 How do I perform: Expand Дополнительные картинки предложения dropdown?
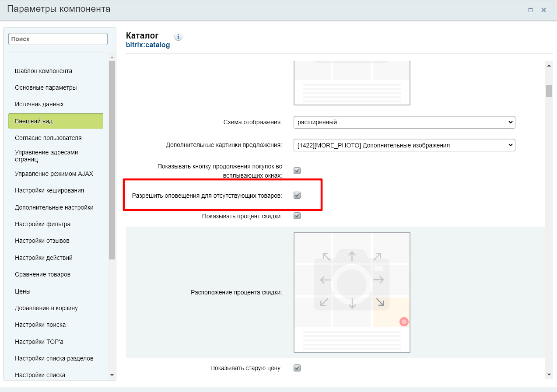point(404,145)
